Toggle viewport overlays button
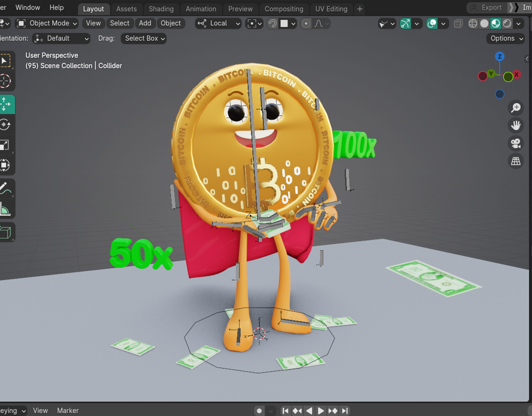This screenshot has height=416, width=532. [432, 24]
